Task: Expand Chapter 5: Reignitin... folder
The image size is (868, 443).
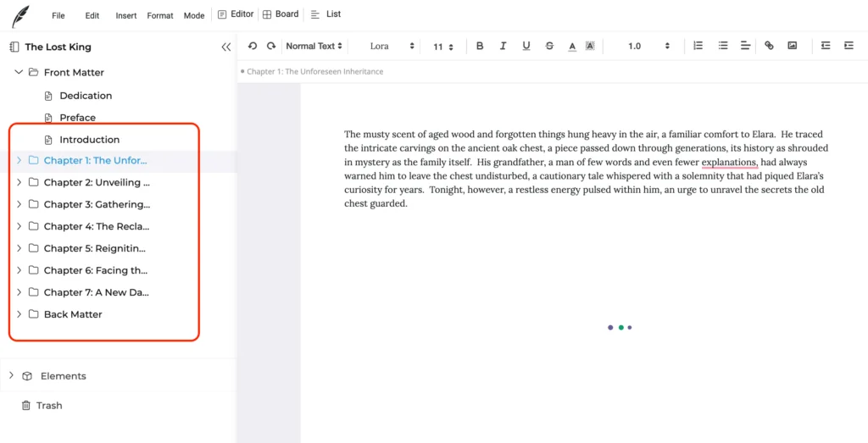Action: click(19, 248)
